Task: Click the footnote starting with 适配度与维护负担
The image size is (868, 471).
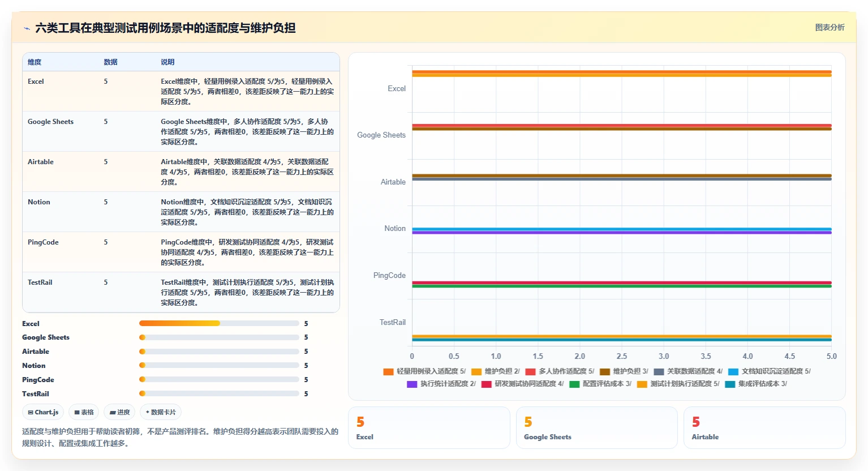Action: (x=180, y=438)
